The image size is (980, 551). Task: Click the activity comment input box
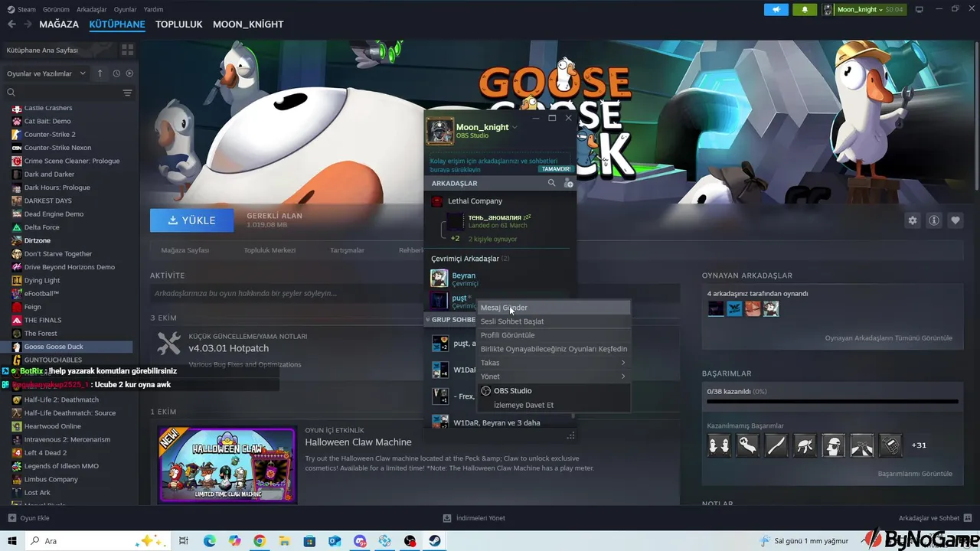415,294
